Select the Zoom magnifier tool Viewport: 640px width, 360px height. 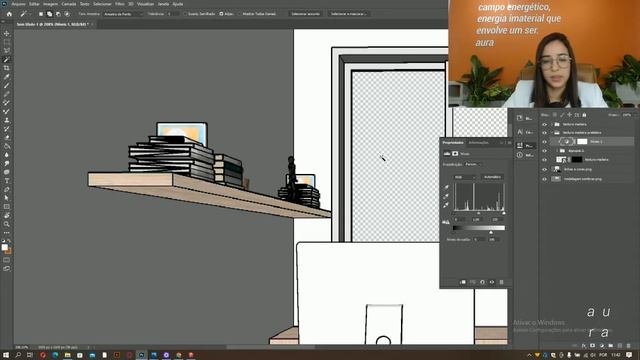point(7,224)
